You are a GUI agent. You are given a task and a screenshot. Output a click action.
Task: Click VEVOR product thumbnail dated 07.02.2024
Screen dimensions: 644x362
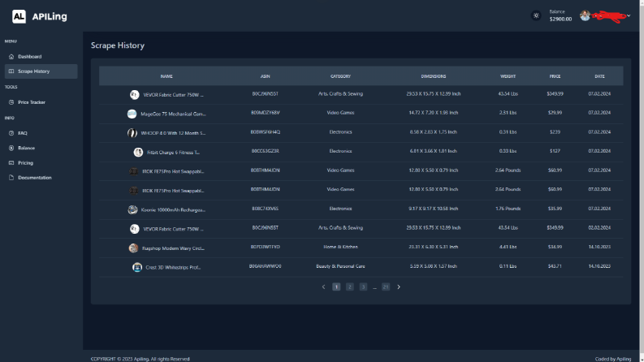pyautogui.click(x=134, y=95)
